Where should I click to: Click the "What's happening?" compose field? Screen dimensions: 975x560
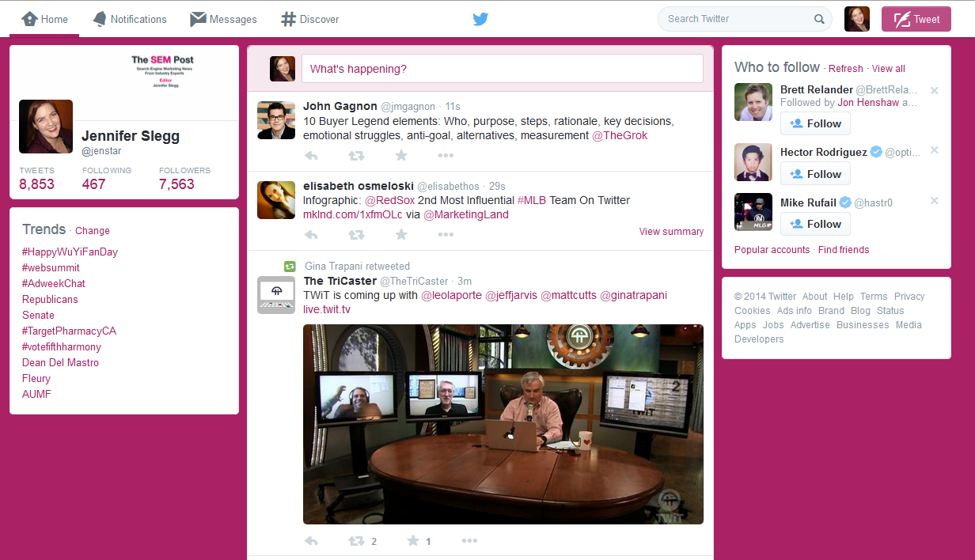pos(502,69)
